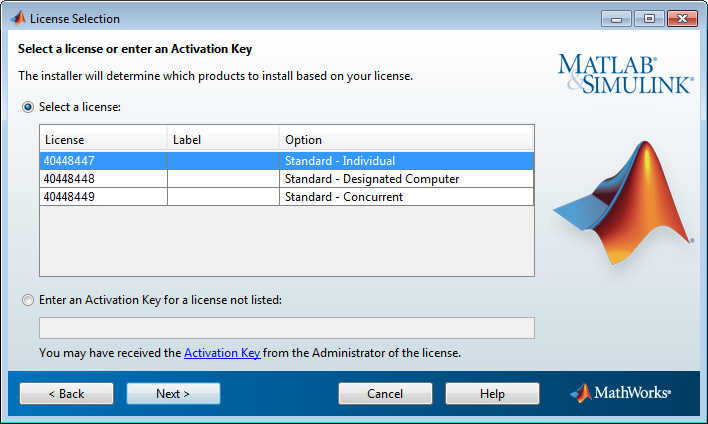Click into the Activation Key input field
Image resolution: width=708 pixels, height=424 pixels.
coord(287,328)
